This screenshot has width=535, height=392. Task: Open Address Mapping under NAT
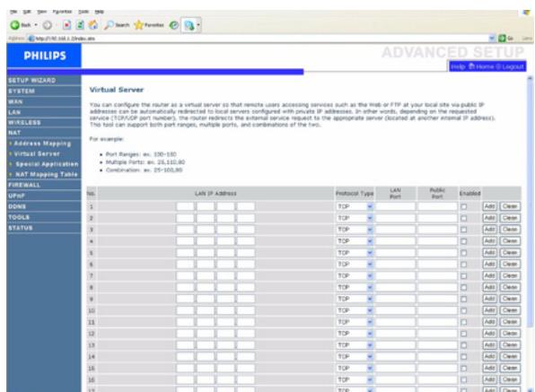point(42,144)
